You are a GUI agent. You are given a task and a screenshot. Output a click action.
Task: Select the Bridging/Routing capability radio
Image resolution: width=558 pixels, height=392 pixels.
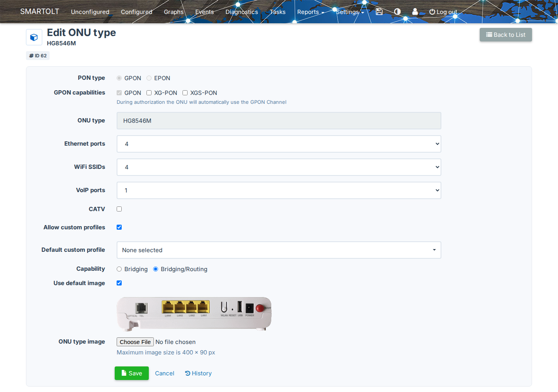156,269
